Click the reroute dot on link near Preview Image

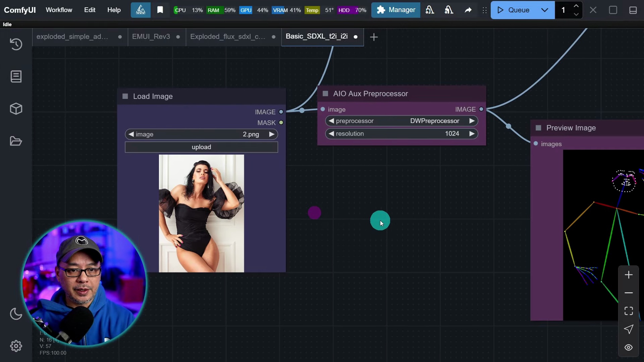point(508,126)
